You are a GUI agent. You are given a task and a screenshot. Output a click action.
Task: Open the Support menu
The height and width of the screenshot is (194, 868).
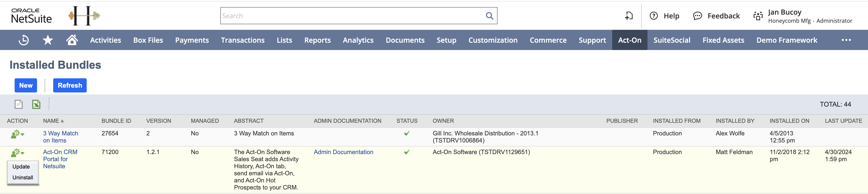(592, 40)
